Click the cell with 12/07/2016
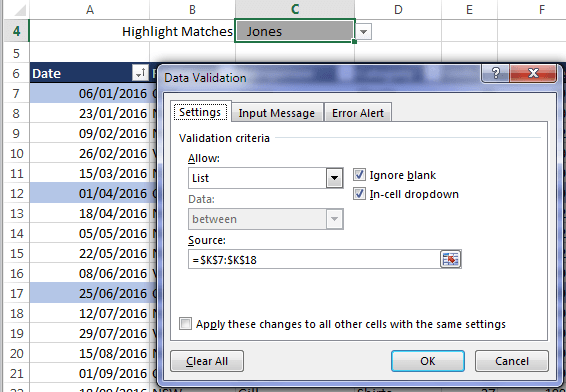Screen dimensions: 566x392 [90, 313]
